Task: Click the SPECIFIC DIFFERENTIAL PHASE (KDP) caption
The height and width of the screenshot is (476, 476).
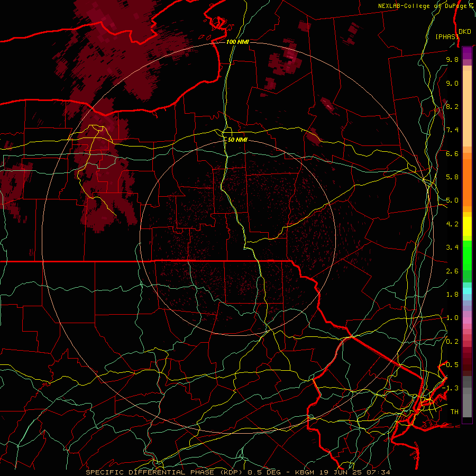Action: (x=164, y=472)
